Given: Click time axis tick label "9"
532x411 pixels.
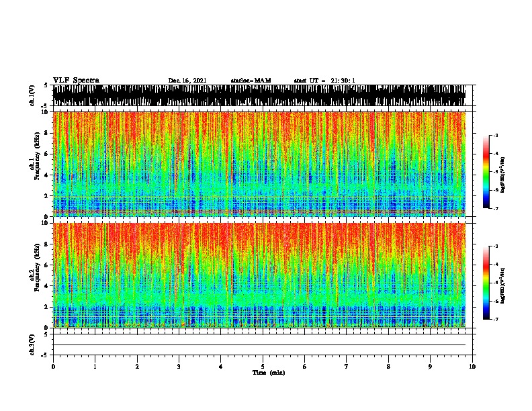Looking at the screenshot, I should tap(430, 366).
